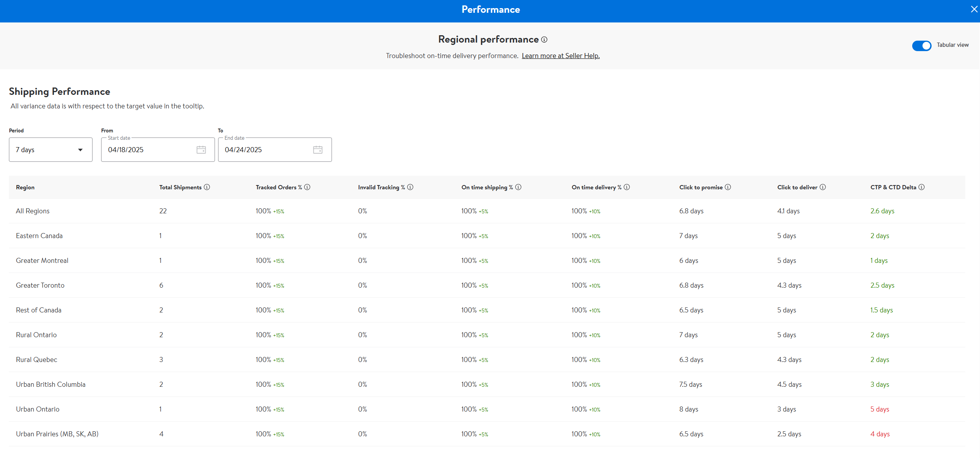Screen dimensions: 980x458
Task: Click info icon next to Regional performance
Action: coord(544,39)
